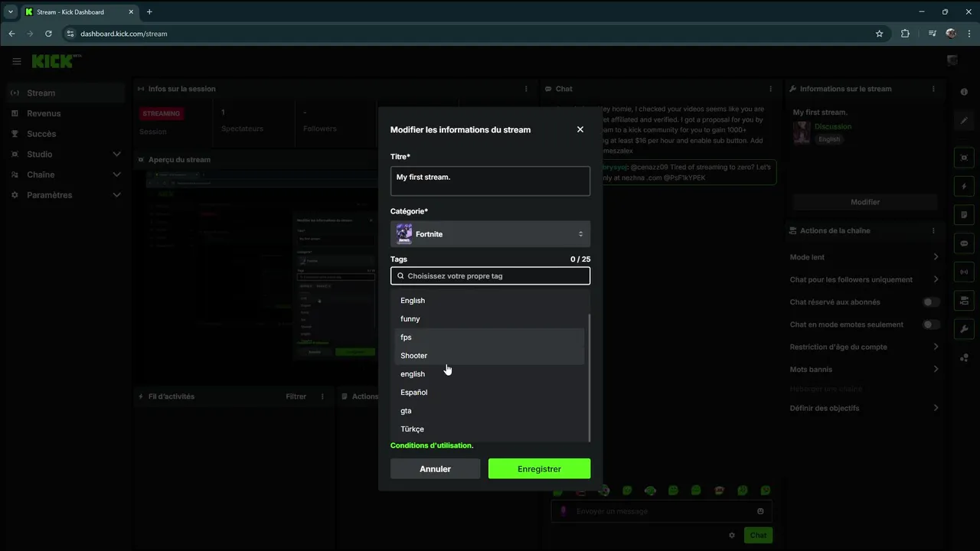Viewport: 980px width, 551px height.
Task: Choose the Español tag suggestion
Action: (490, 393)
